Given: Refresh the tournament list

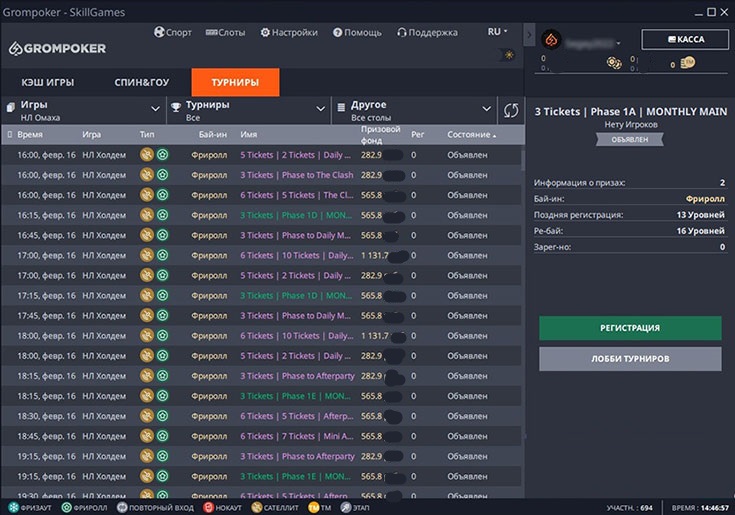Looking at the screenshot, I should tap(511, 111).
